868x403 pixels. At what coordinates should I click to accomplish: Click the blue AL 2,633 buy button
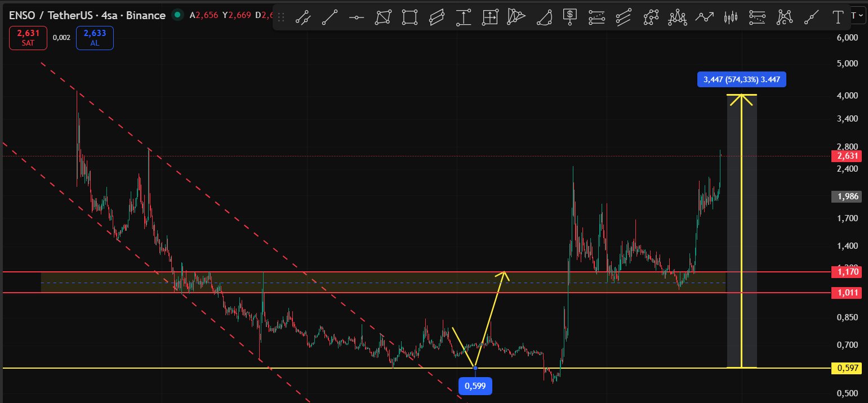click(x=95, y=38)
